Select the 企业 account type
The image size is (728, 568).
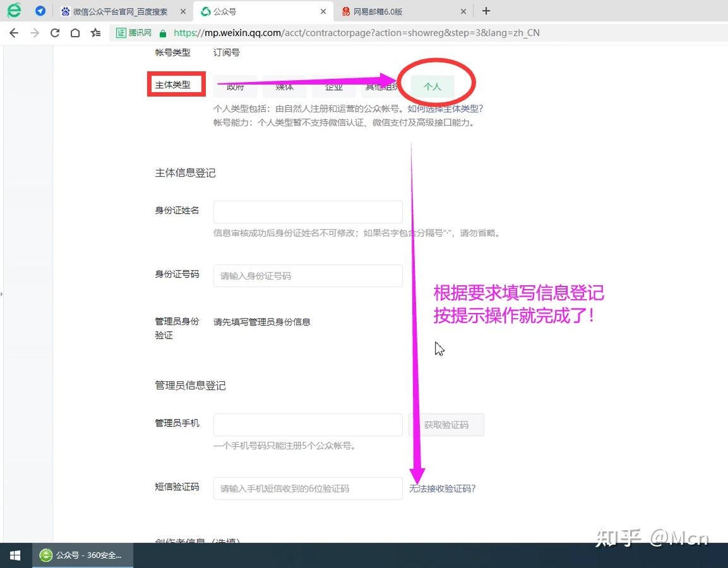pos(333,87)
